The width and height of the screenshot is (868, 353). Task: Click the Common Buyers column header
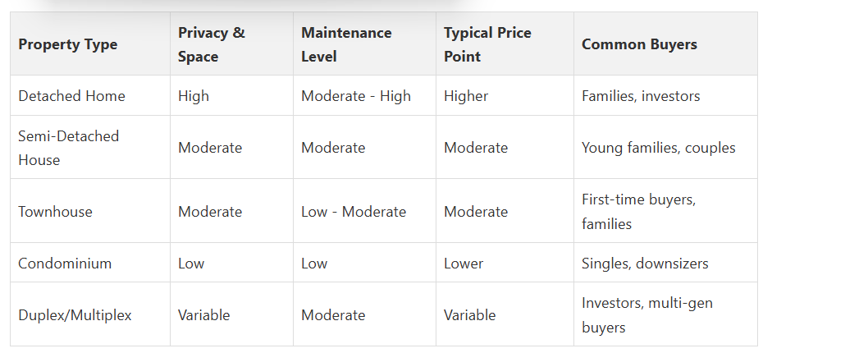tap(639, 44)
